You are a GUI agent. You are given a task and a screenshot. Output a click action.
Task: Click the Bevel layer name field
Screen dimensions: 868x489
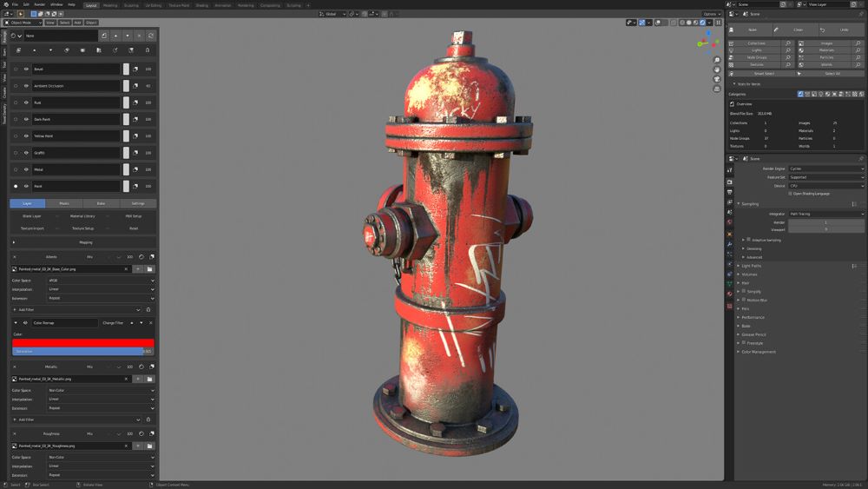(x=76, y=69)
